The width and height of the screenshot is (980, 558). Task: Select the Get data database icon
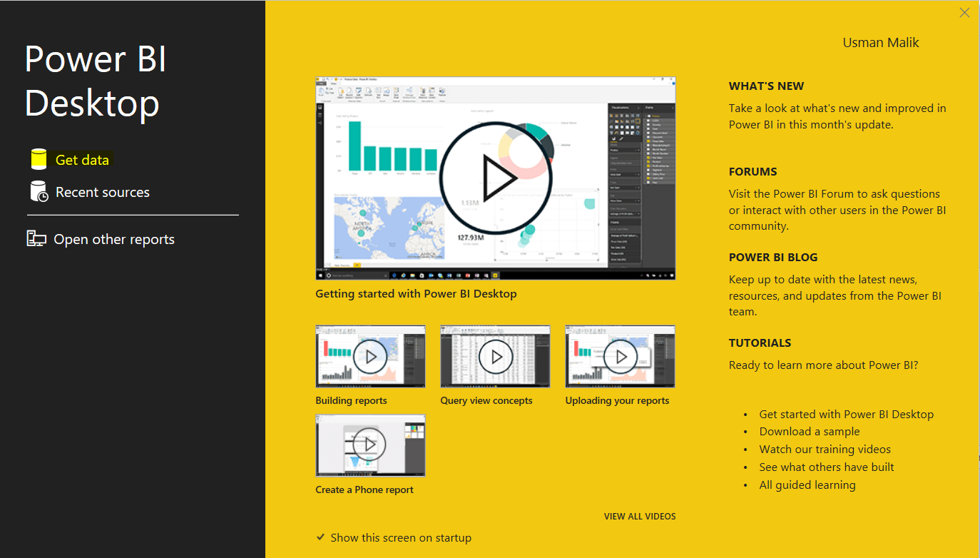pyautogui.click(x=38, y=158)
